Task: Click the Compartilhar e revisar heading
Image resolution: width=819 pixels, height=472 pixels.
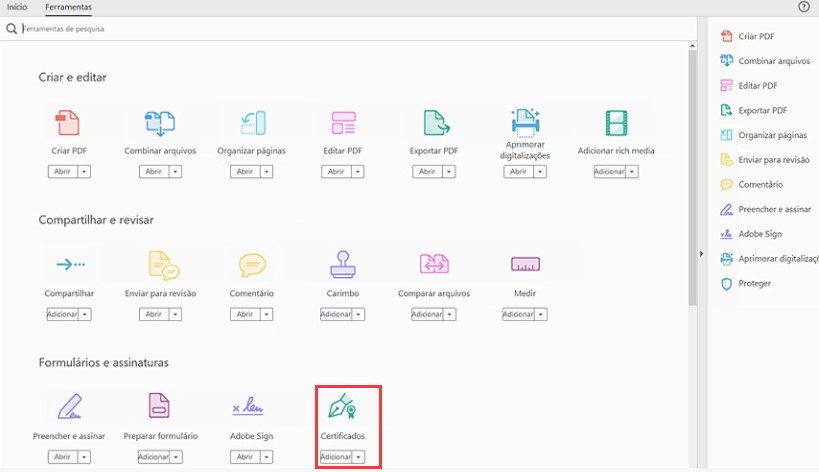Action: [x=96, y=220]
